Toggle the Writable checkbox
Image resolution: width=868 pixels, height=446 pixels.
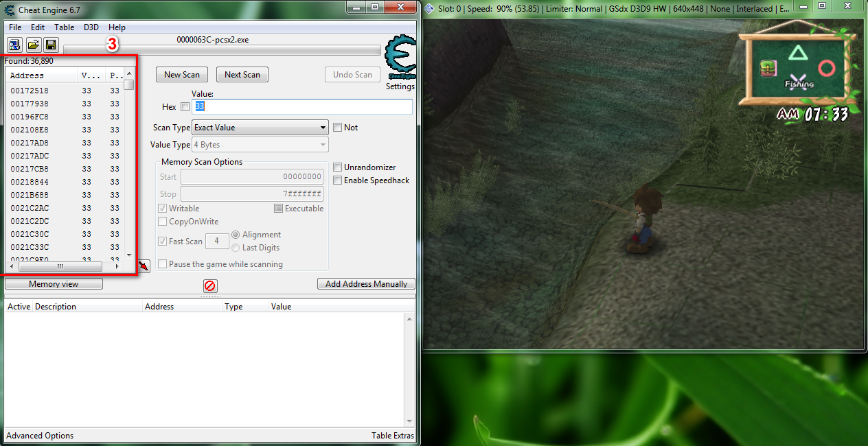pyautogui.click(x=163, y=209)
